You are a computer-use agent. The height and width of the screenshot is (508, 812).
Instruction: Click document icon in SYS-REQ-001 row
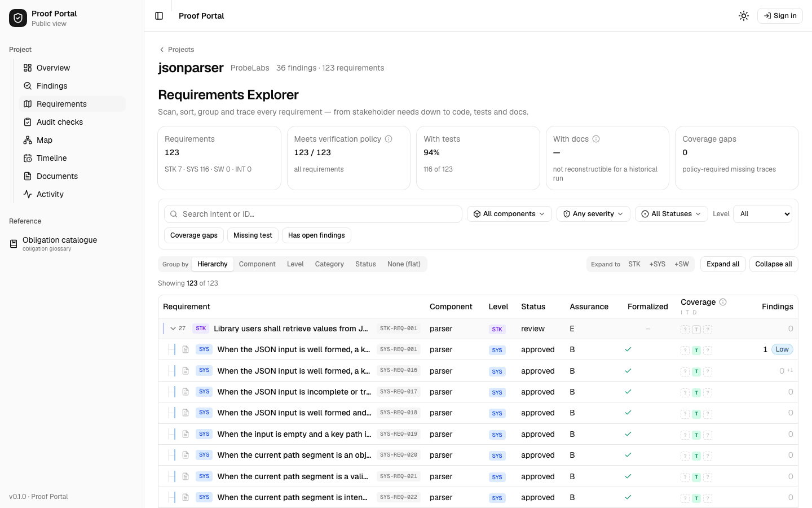pos(186,350)
